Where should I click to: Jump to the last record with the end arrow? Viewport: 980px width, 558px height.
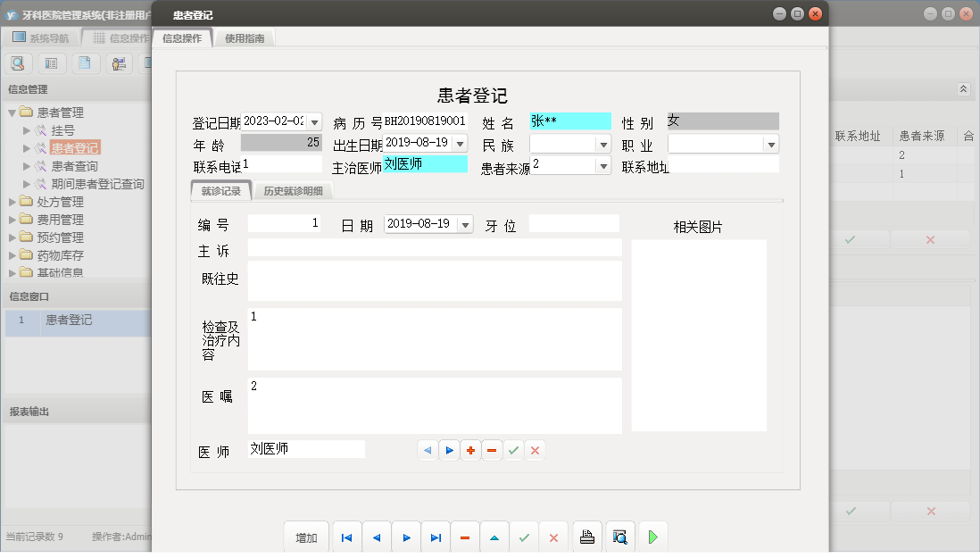click(x=436, y=537)
